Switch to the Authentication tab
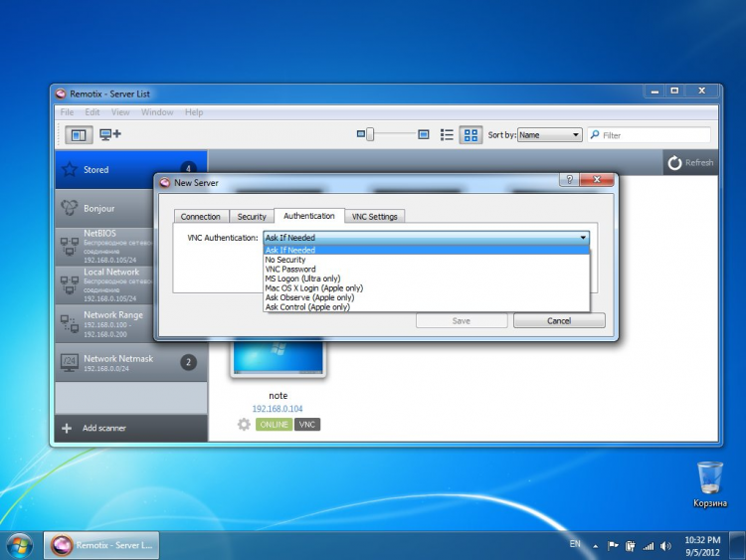The width and height of the screenshot is (746, 560). coord(309,216)
